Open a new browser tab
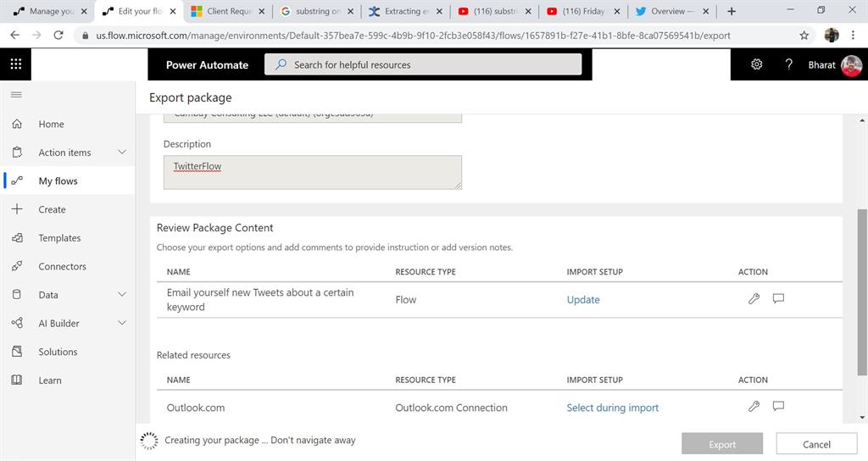868x461 pixels. point(732,11)
